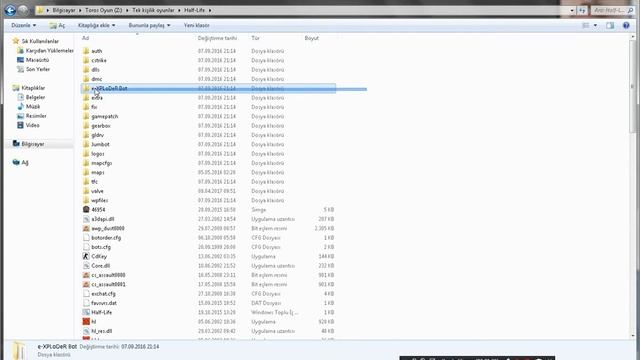Click the Kitaplıklar icon in the navigation pane

click(x=16, y=88)
